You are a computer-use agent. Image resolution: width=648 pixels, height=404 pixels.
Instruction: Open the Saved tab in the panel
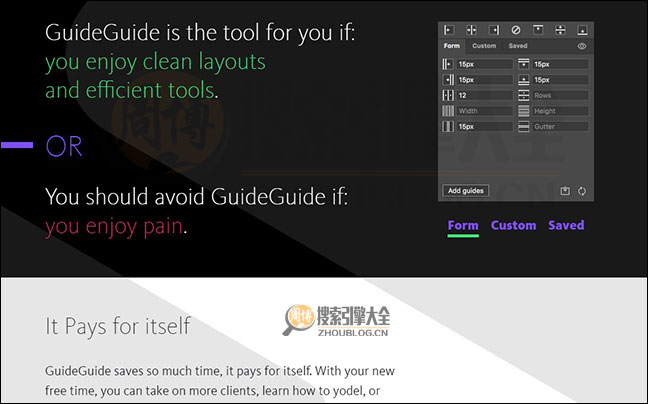pos(518,46)
